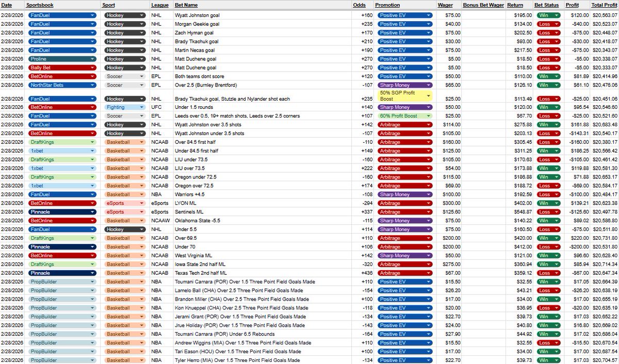619x364 pixels.
Task: Open Win status dropdown for Oklahoma State -5.5
Action: pos(549,221)
